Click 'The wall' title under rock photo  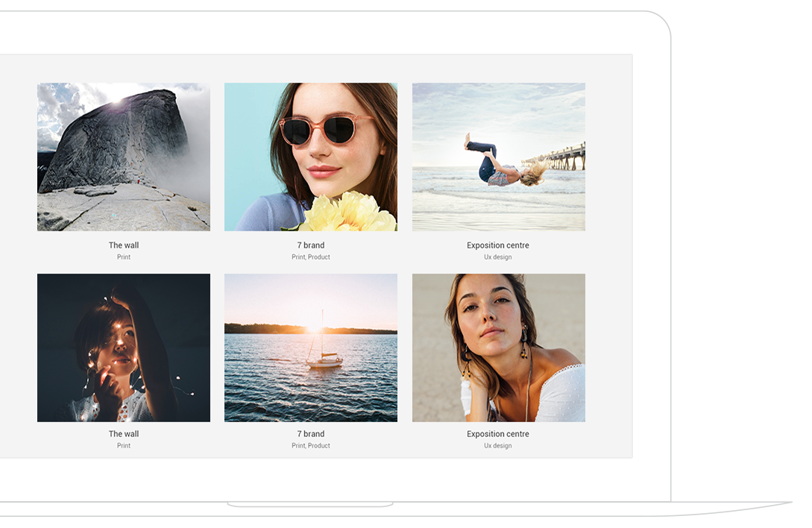pyautogui.click(x=124, y=245)
